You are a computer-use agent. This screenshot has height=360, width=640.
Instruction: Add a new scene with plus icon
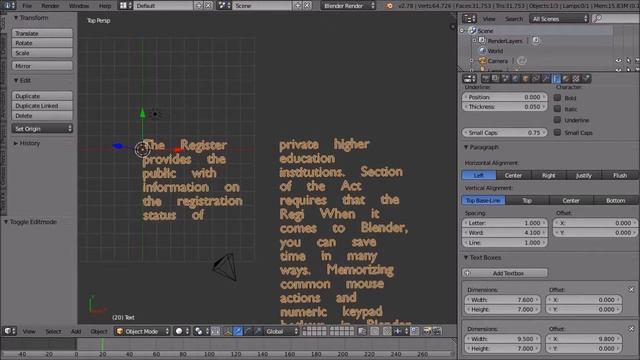click(x=298, y=5)
